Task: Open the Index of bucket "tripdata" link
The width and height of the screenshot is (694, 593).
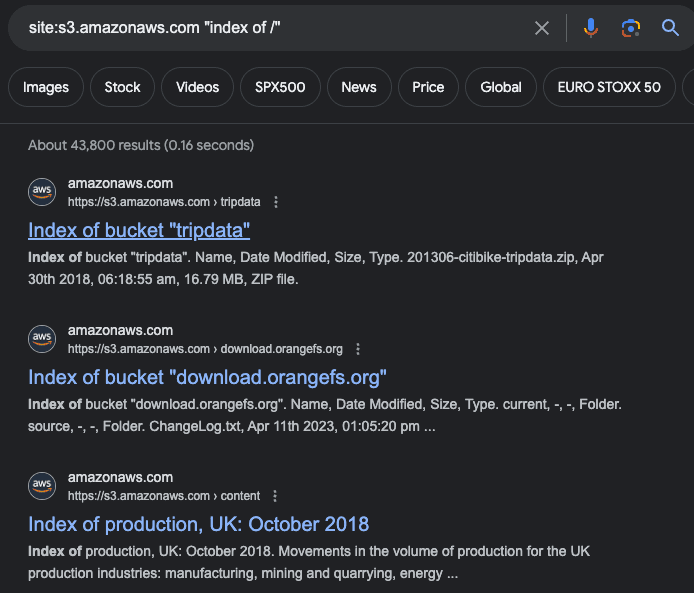Action: (139, 231)
